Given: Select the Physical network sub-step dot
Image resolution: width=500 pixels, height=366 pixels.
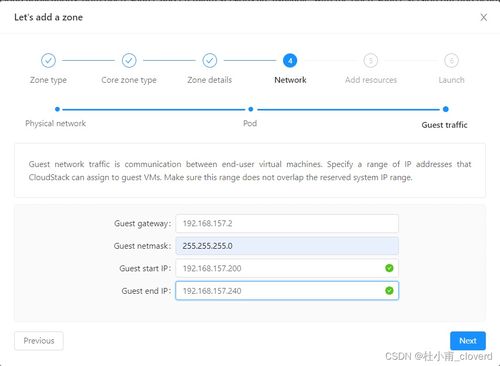Looking at the screenshot, I should pos(57,109).
